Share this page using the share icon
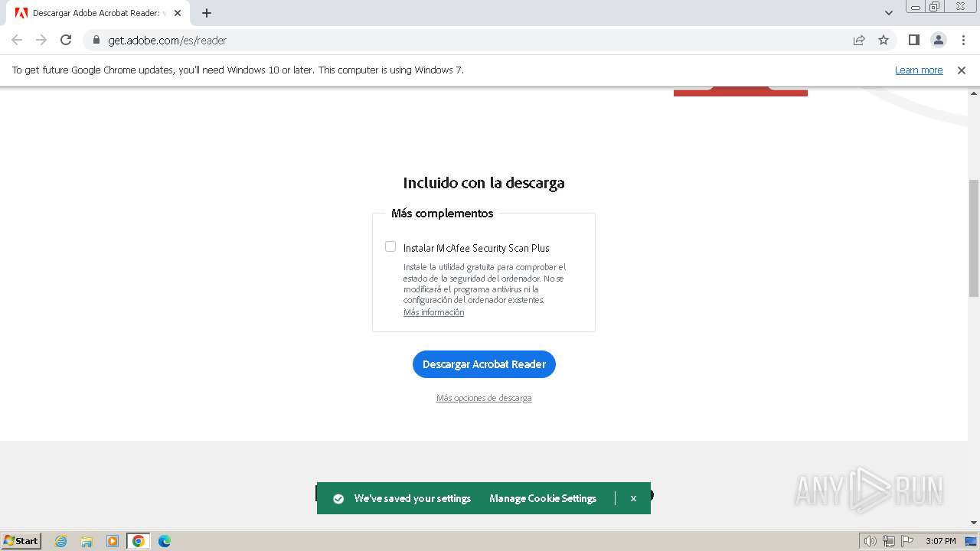This screenshot has width=980, height=551. pyautogui.click(x=859, y=40)
